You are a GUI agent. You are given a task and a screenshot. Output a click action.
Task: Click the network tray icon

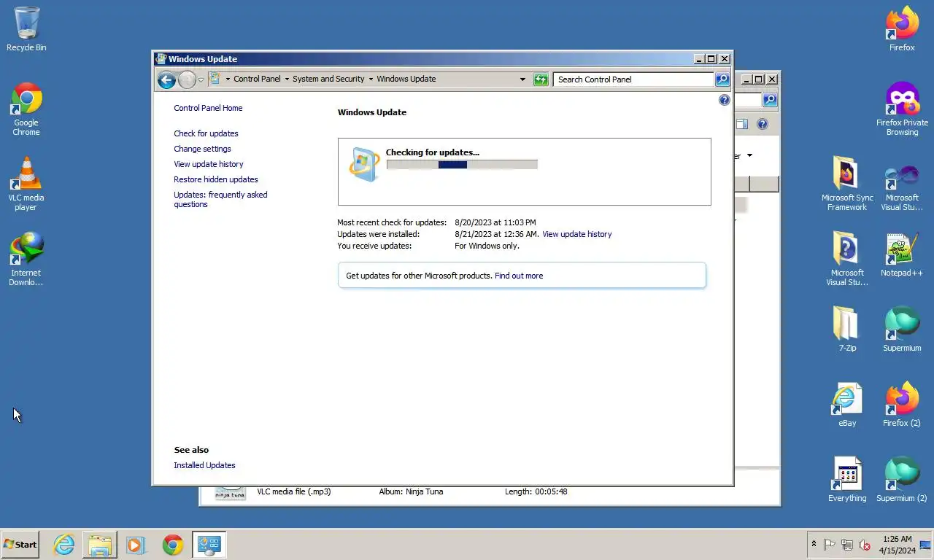(847, 545)
